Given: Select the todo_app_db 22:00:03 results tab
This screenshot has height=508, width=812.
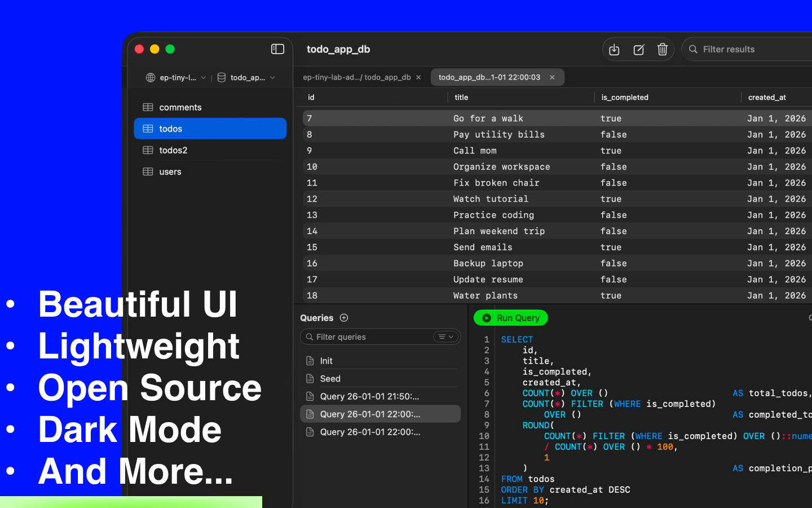Looking at the screenshot, I should point(491,77).
